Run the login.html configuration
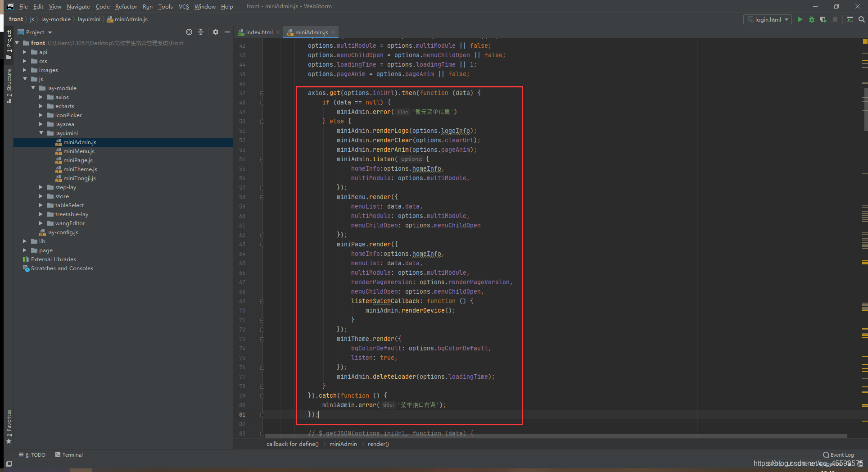This screenshot has height=472, width=868. (x=800, y=19)
